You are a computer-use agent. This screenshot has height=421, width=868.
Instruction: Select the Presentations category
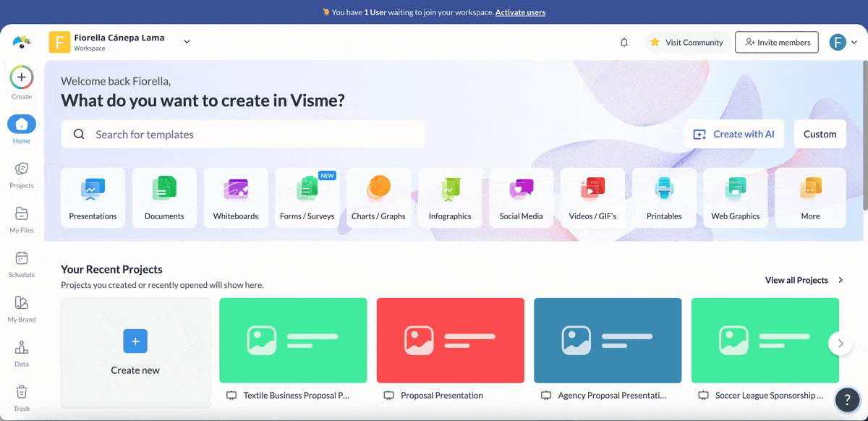point(93,197)
